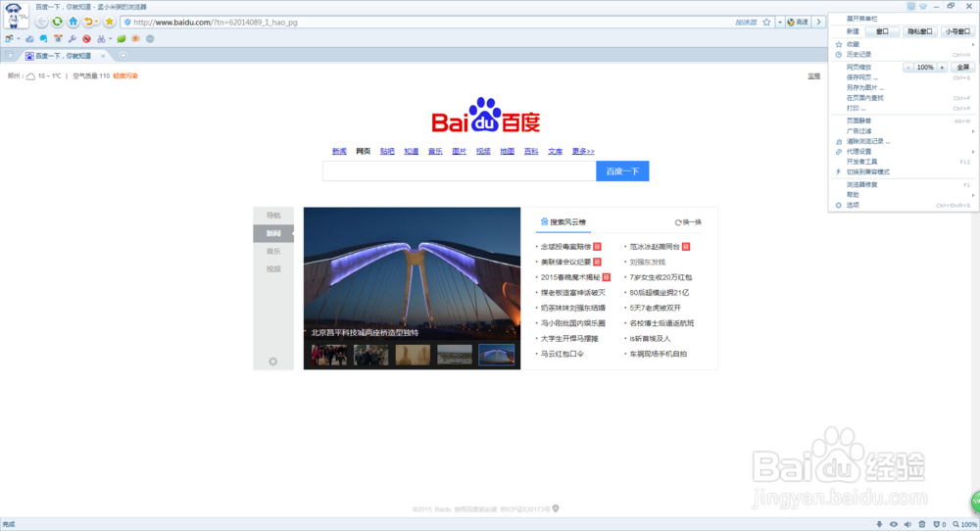
Task: Select the last bridge thumbnail in carousel
Action: (496, 355)
